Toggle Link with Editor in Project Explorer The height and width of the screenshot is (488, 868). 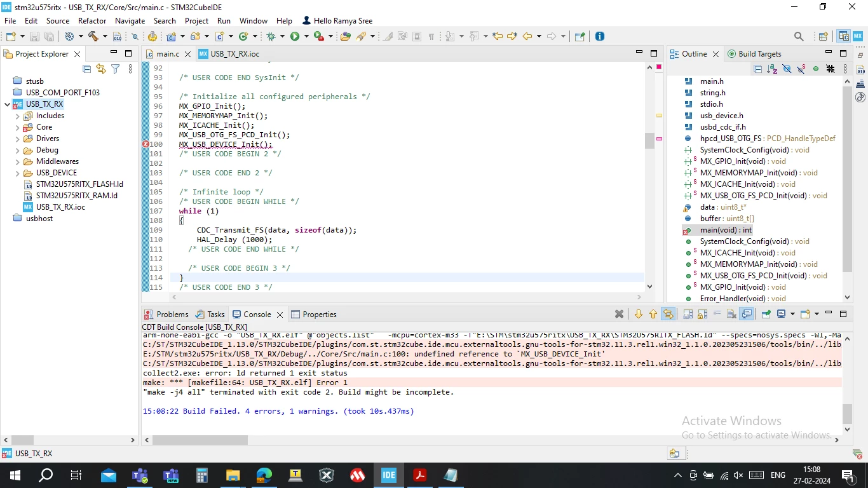point(101,69)
